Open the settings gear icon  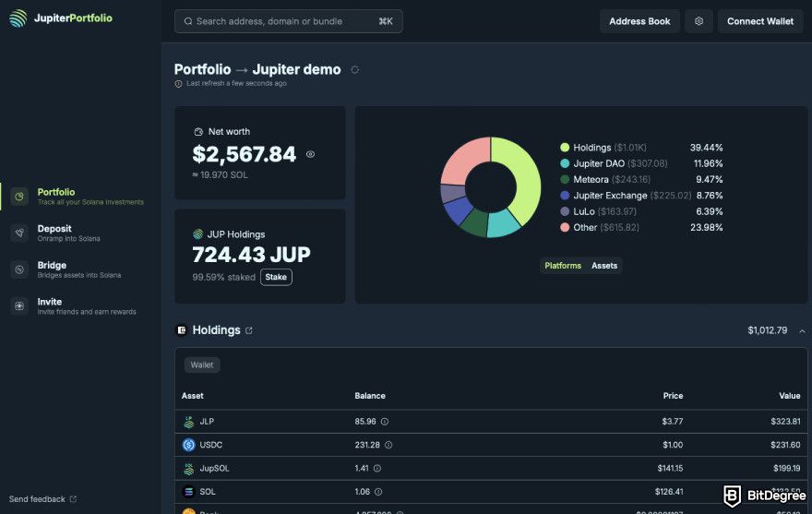pyautogui.click(x=699, y=21)
